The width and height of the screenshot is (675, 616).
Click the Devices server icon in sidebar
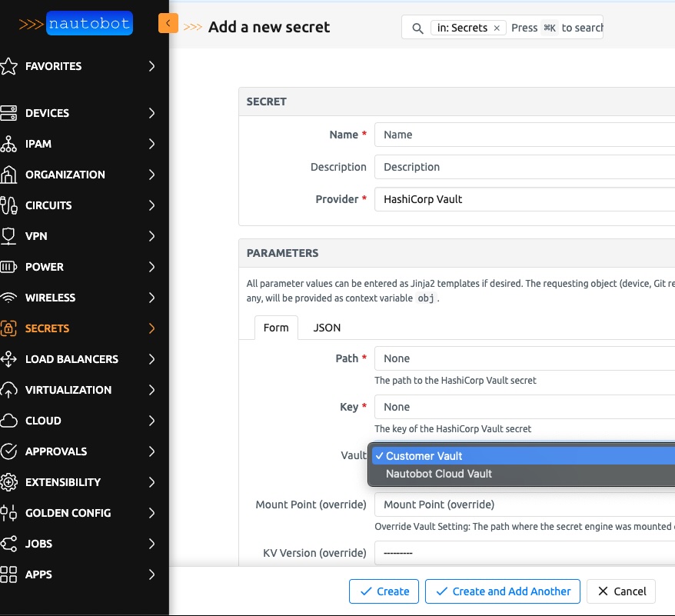9,113
